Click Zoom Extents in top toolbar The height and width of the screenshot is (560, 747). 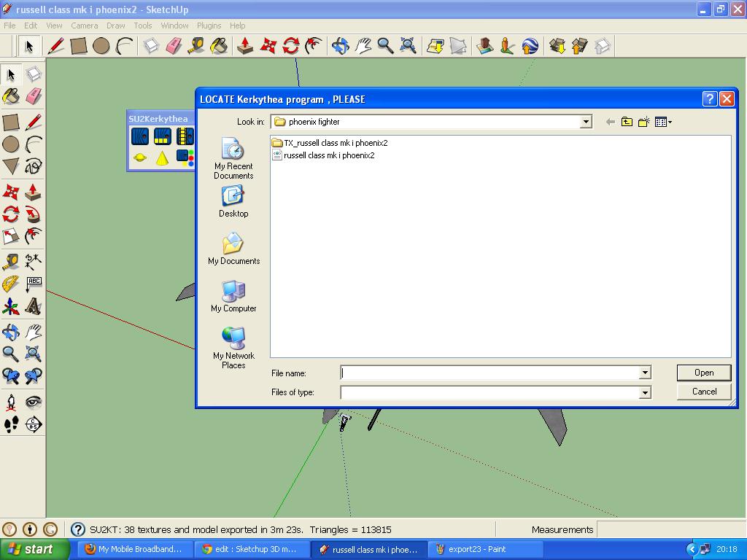(409, 46)
